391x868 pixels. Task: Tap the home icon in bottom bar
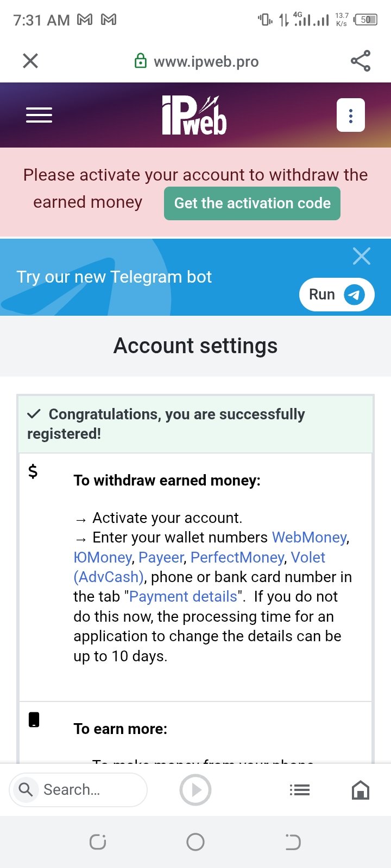[x=361, y=790]
